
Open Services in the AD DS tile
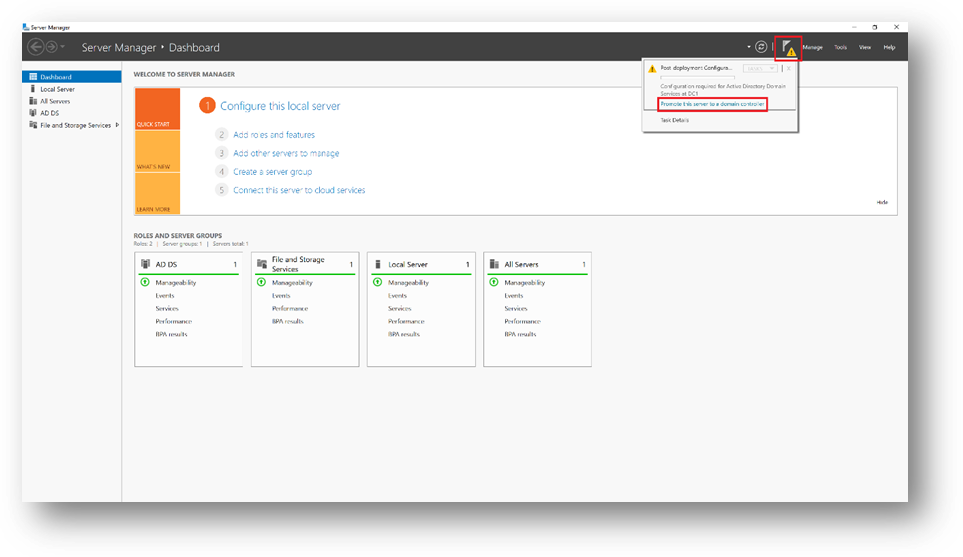(167, 308)
